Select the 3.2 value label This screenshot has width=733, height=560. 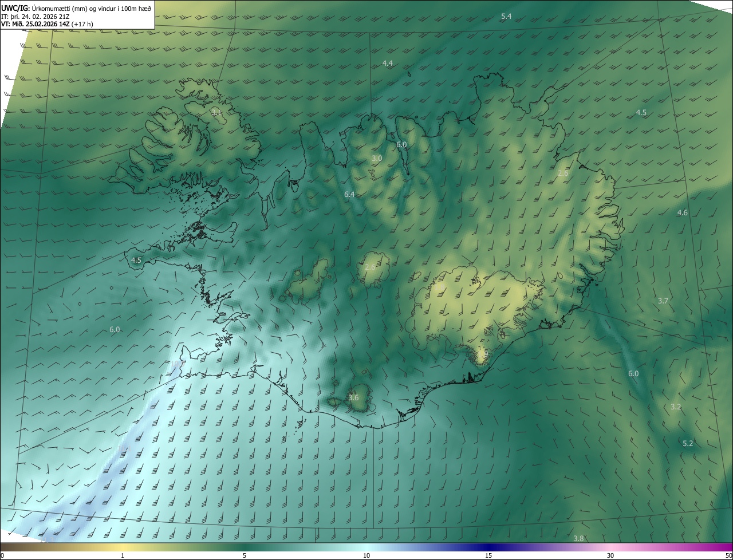coord(676,407)
